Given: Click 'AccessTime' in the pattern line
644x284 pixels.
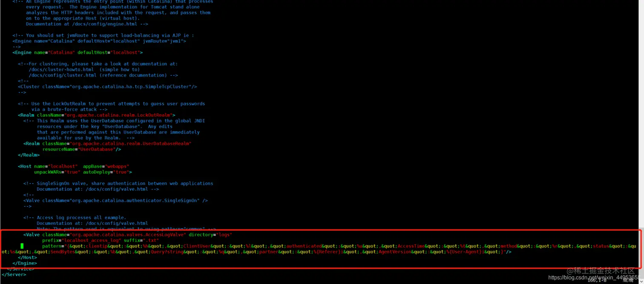Looking at the screenshot, I should (411, 246).
